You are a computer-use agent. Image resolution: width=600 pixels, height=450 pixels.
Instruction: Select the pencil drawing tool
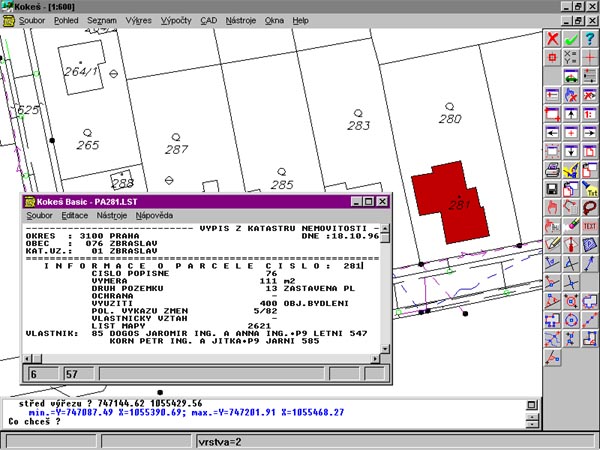click(551, 244)
